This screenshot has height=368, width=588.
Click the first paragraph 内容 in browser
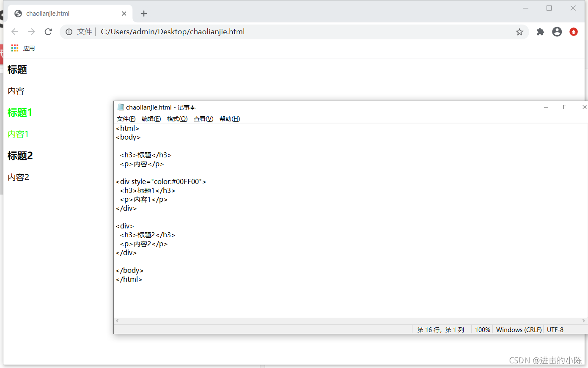(16, 91)
